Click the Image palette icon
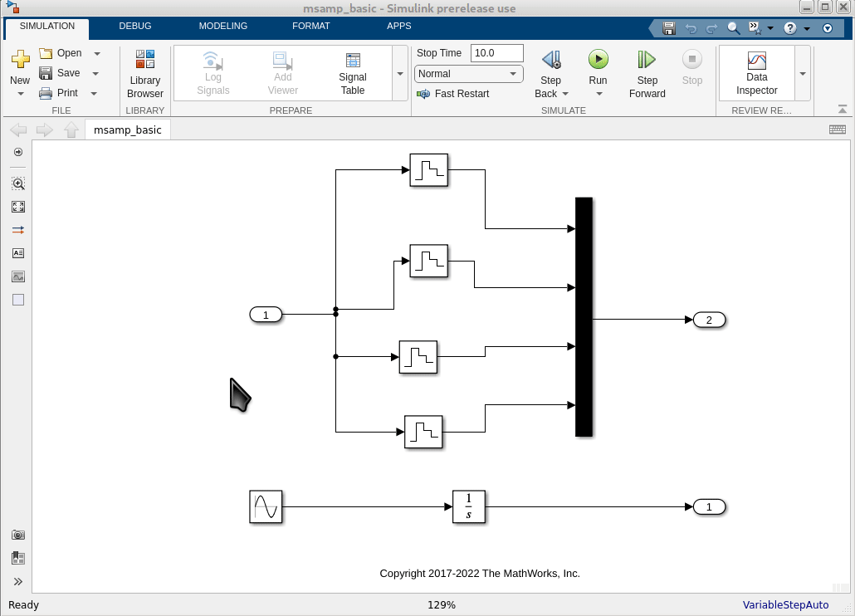 [18, 276]
